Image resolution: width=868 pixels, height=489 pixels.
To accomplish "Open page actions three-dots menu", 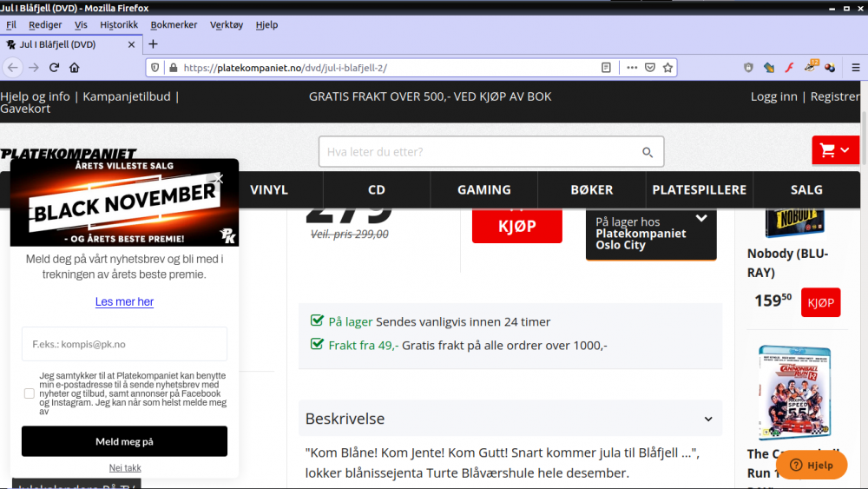I will (x=632, y=68).
